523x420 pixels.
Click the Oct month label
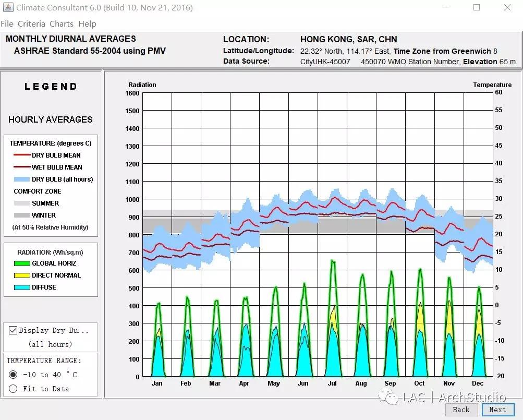click(419, 383)
